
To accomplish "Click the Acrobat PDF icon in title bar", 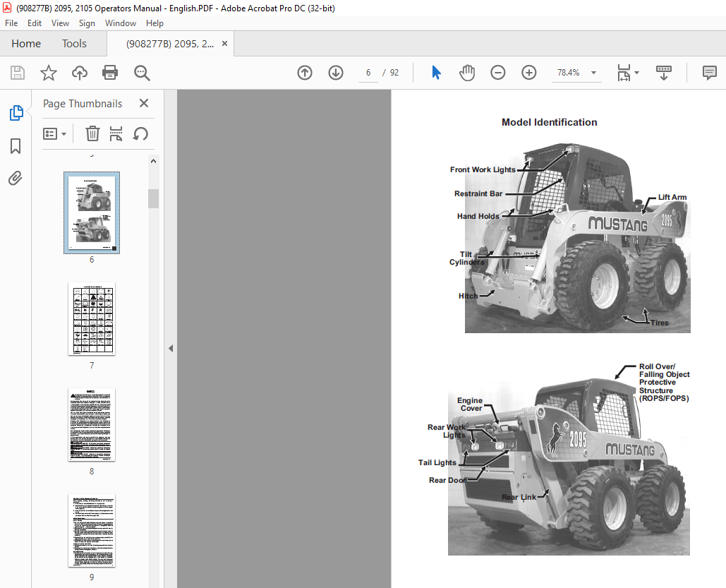I will click(7, 8).
